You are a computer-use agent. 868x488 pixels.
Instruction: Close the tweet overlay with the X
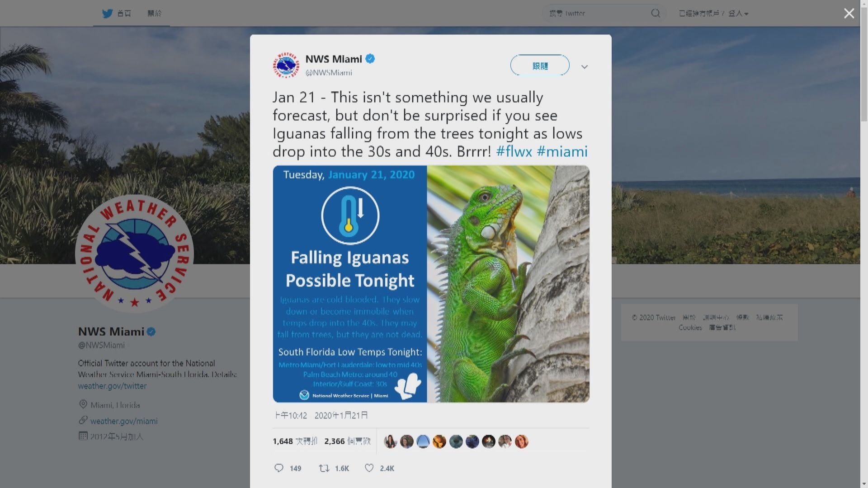849,14
